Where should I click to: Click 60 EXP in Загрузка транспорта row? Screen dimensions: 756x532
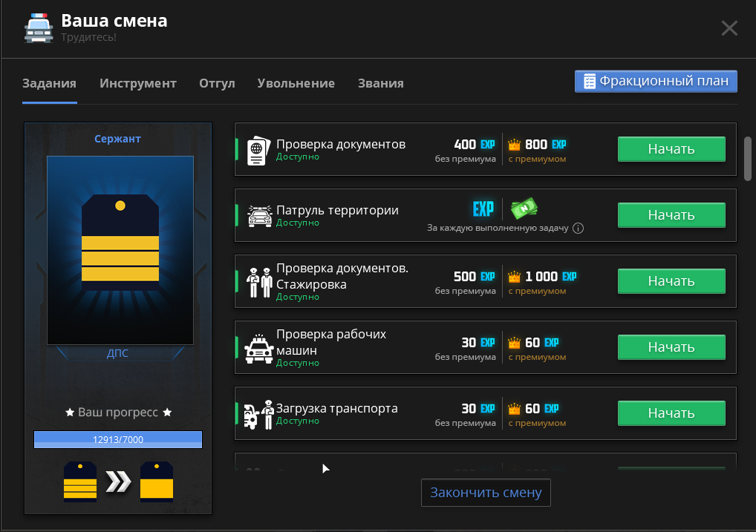[542, 409]
